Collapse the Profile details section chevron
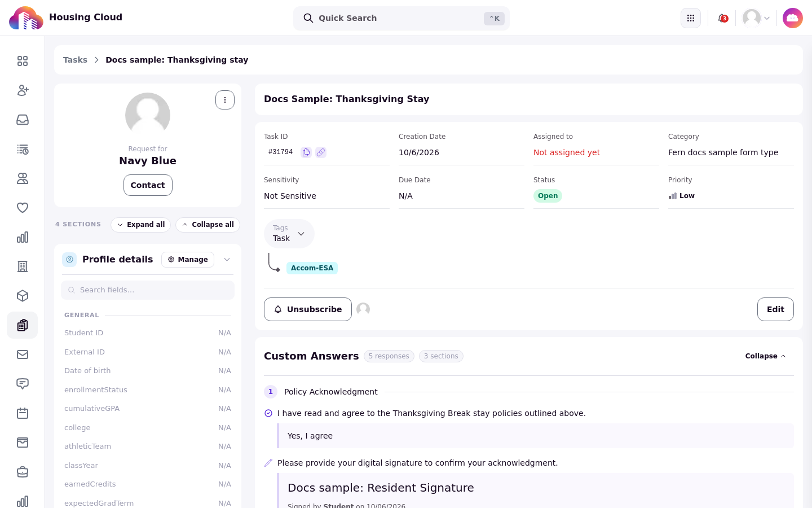This screenshot has height=508, width=812. click(227, 260)
